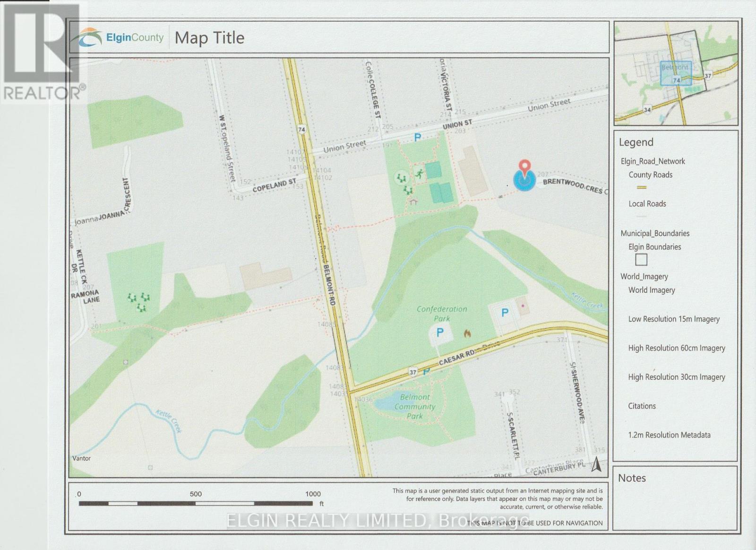The height and width of the screenshot is (550, 756).
Task: Click the red location pin marker
Action: click(x=524, y=168)
